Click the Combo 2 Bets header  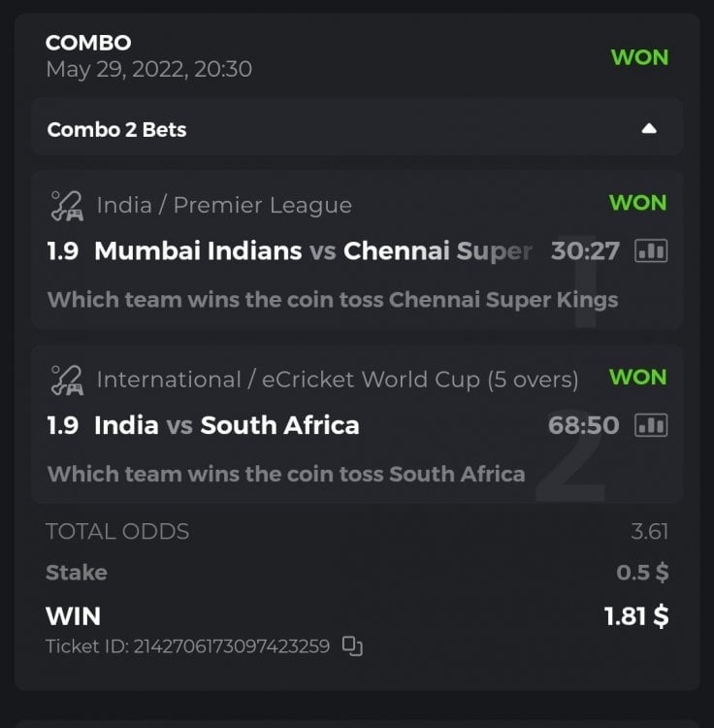point(117,129)
